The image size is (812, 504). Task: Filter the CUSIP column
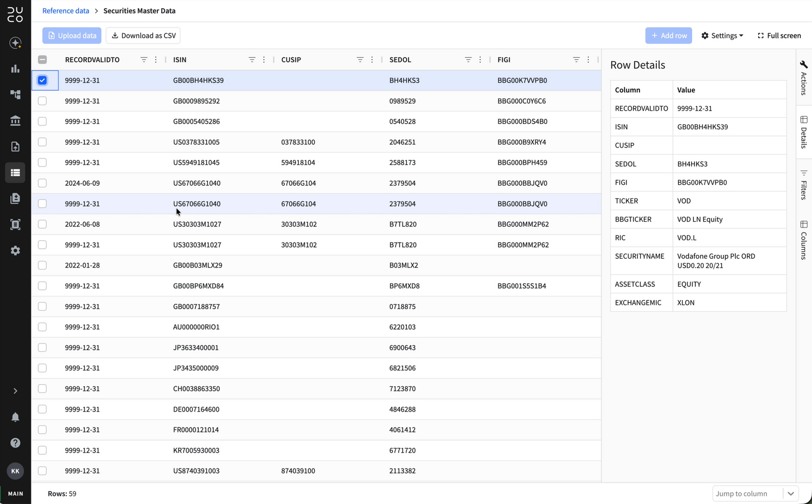[x=360, y=59]
